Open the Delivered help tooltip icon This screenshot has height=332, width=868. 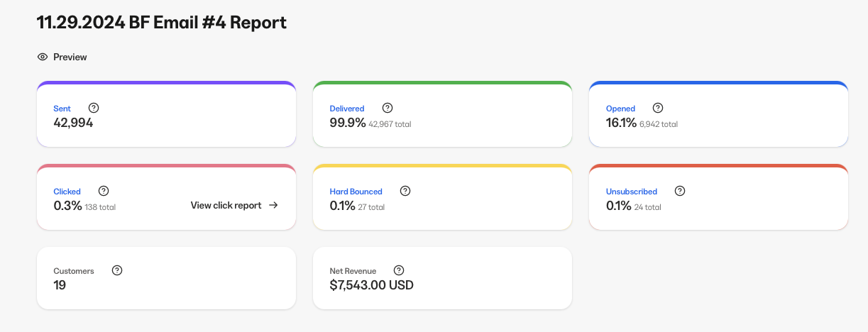tap(388, 108)
